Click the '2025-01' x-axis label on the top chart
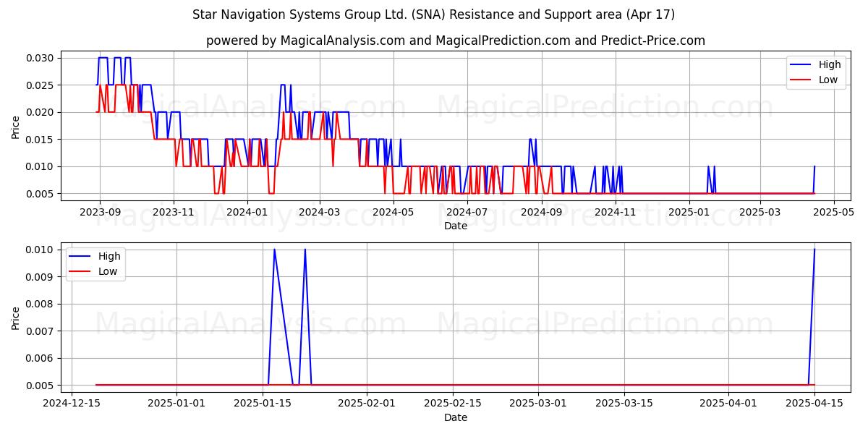Image resolution: width=868 pixels, height=434 pixels. tap(689, 212)
